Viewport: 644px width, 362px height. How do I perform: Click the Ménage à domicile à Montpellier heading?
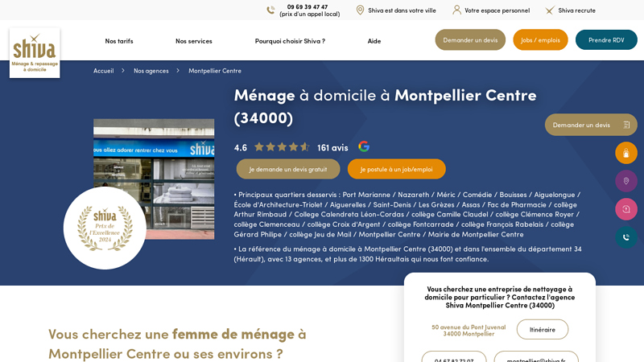click(386, 106)
